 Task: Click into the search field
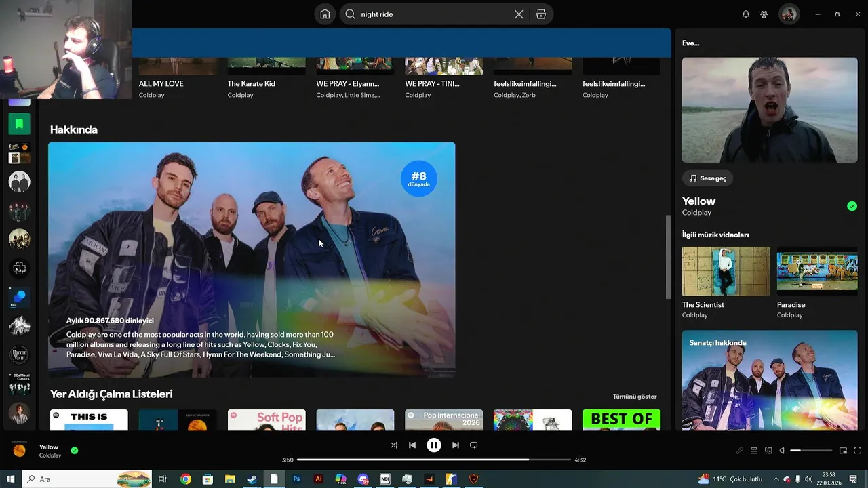(434, 14)
